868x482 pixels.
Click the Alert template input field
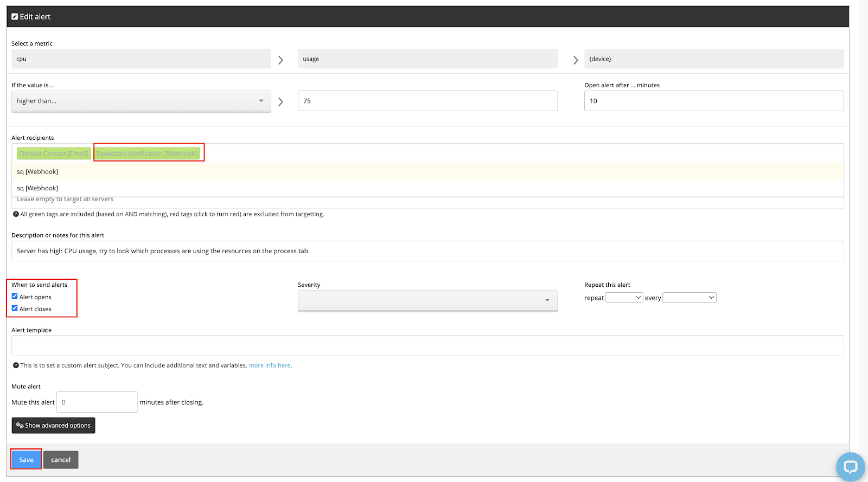click(x=427, y=346)
